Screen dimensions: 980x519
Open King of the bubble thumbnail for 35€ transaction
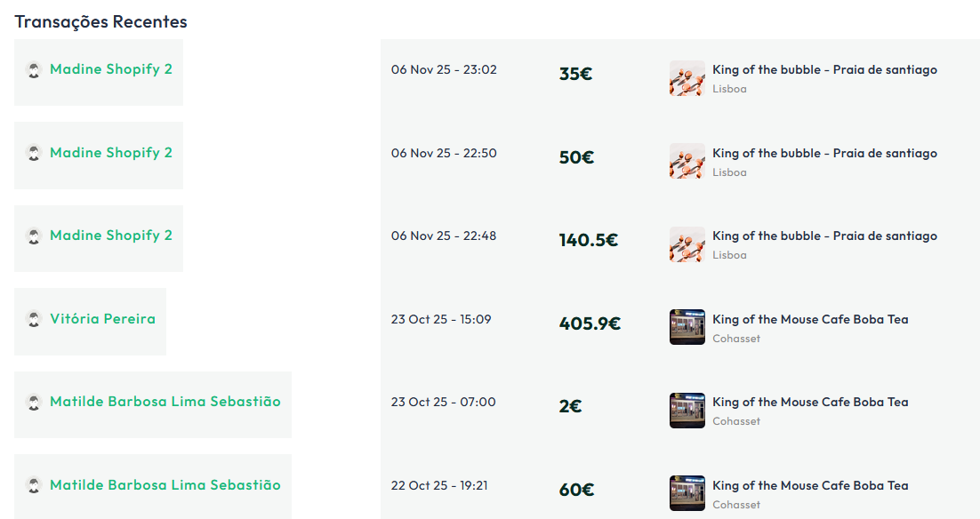pos(687,78)
